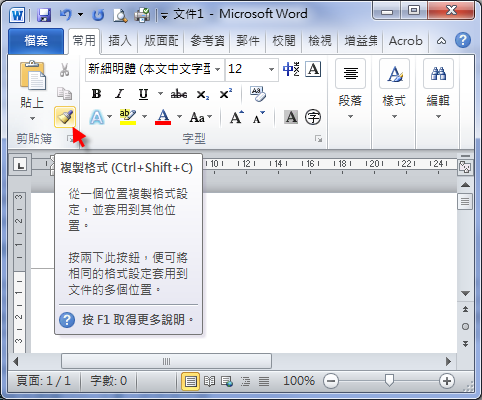Toggle Underline formatting
Screen dimensions: 482x400
[x=143, y=94]
